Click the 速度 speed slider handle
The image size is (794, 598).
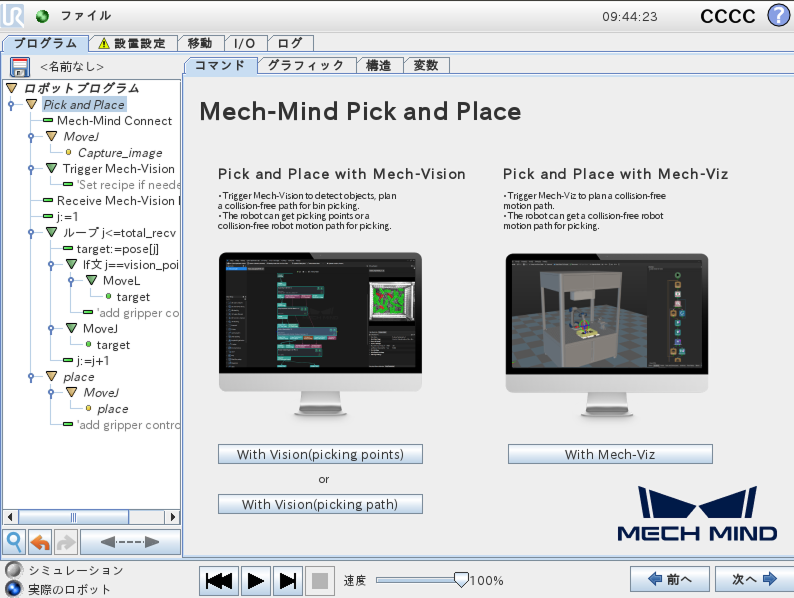point(461,580)
